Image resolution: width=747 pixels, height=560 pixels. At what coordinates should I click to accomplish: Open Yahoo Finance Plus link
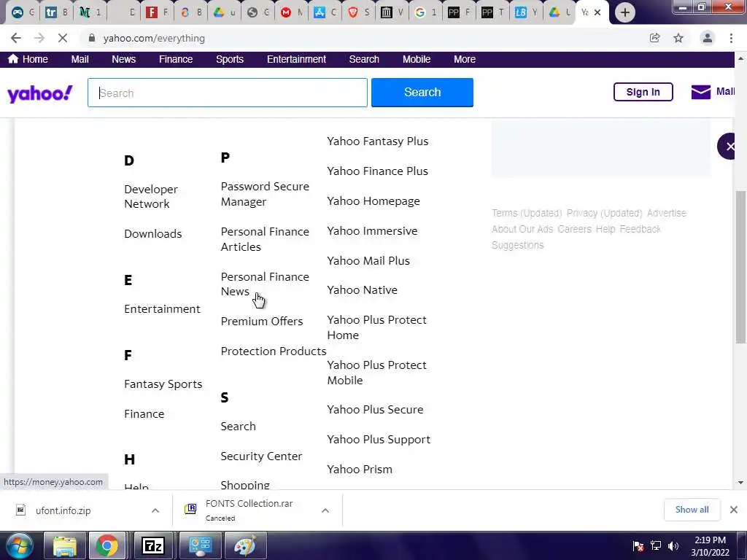[x=377, y=171]
